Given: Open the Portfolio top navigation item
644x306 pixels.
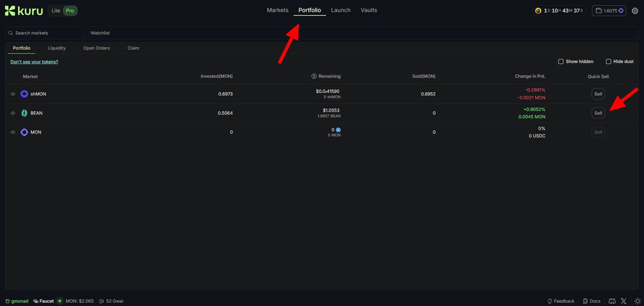Looking at the screenshot, I should (x=310, y=10).
